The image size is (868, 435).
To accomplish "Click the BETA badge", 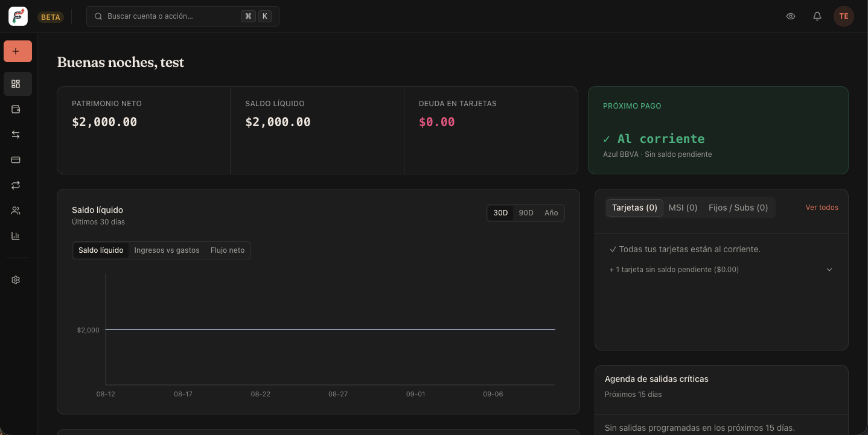I will pyautogui.click(x=51, y=17).
